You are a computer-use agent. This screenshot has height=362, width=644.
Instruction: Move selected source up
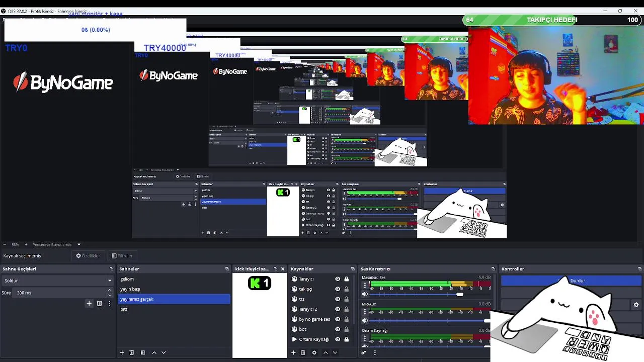click(326, 352)
